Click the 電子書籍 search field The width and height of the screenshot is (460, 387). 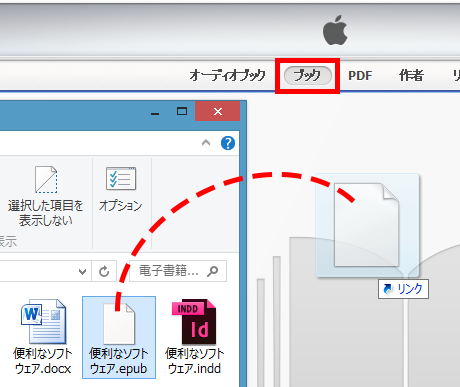pos(178,271)
